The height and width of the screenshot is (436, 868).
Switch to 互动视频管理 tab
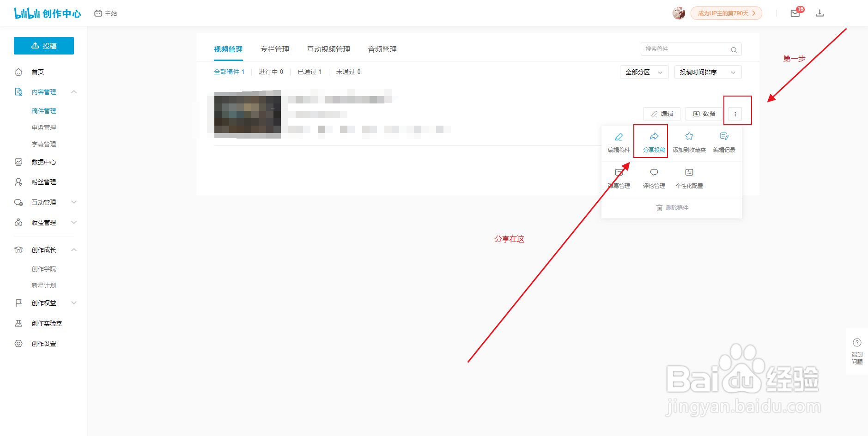tap(328, 49)
